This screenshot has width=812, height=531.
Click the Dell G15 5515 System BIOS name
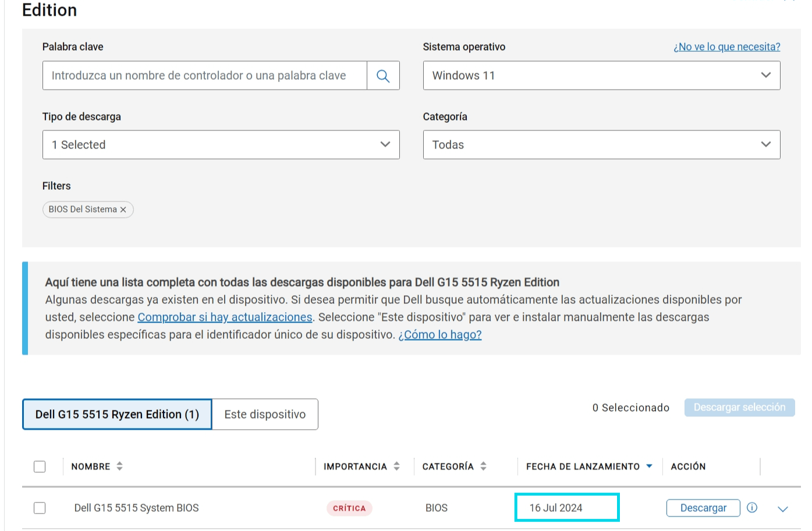coord(136,508)
